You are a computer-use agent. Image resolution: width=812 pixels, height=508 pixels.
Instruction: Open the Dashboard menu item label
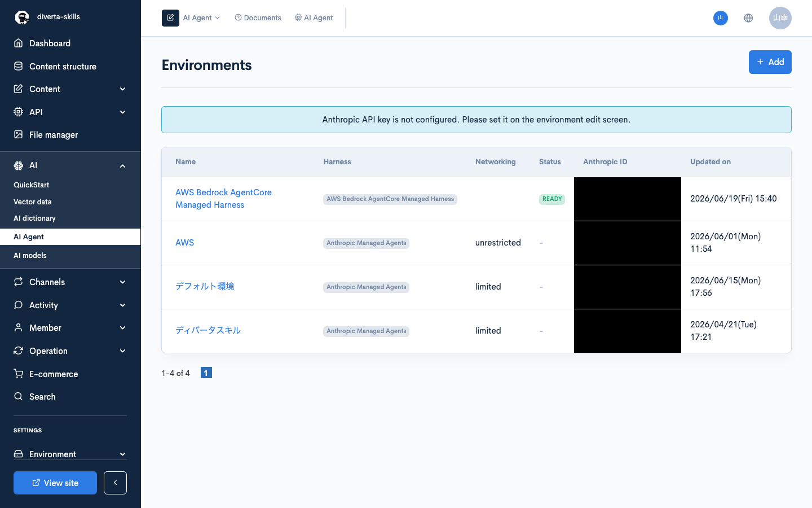[50, 43]
